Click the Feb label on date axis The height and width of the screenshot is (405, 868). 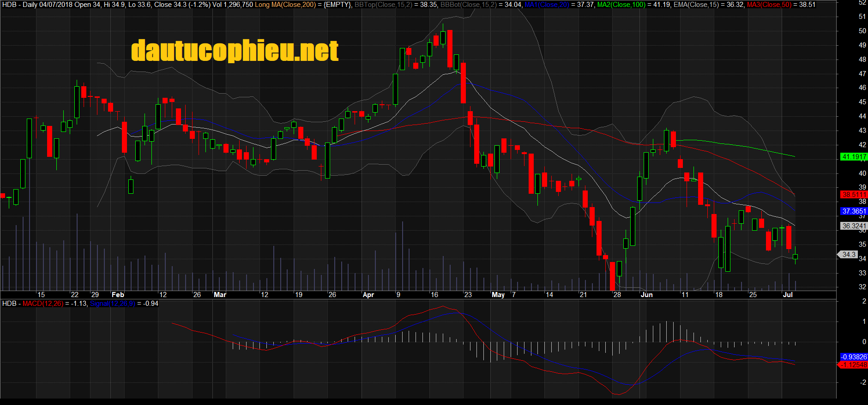(x=118, y=295)
